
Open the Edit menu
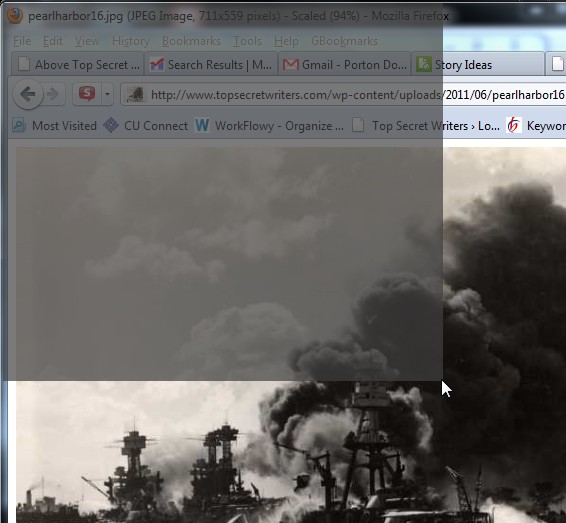point(53,41)
